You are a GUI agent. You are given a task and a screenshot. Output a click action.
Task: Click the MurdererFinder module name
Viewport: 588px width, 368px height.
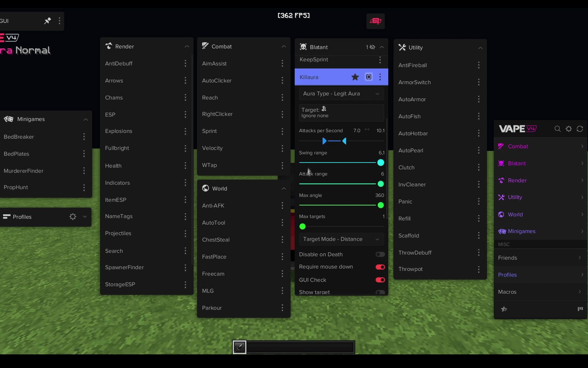tap(23, 171)
